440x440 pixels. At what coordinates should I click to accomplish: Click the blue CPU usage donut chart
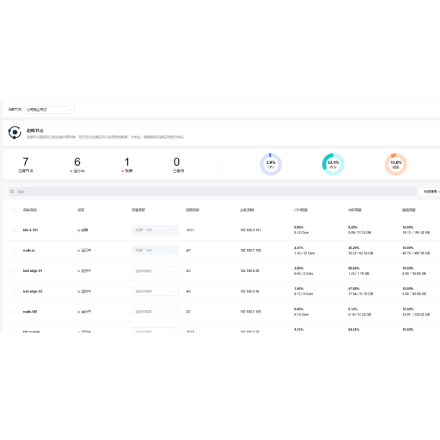(x=271, y=164)
